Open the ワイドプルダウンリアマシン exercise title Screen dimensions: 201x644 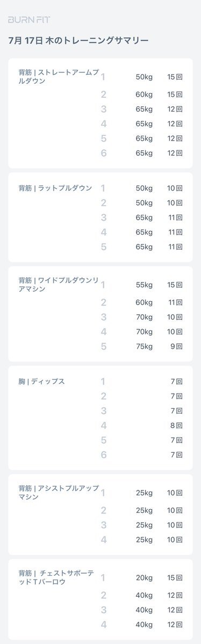59,285
